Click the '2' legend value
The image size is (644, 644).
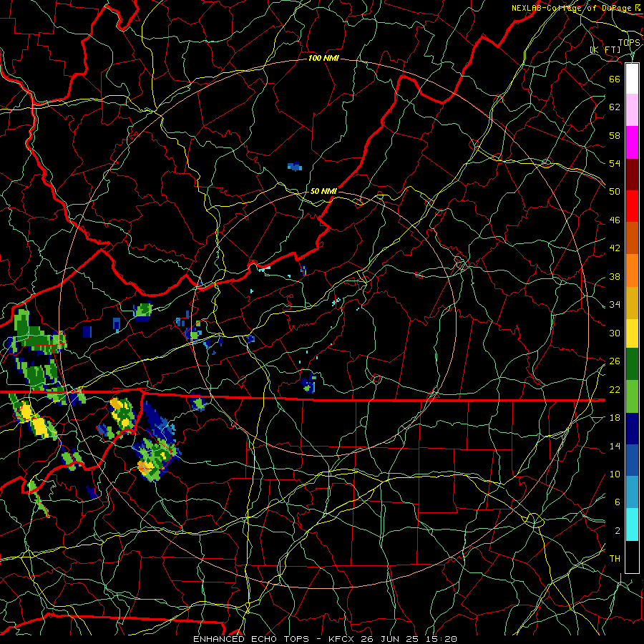coord(617,531)
